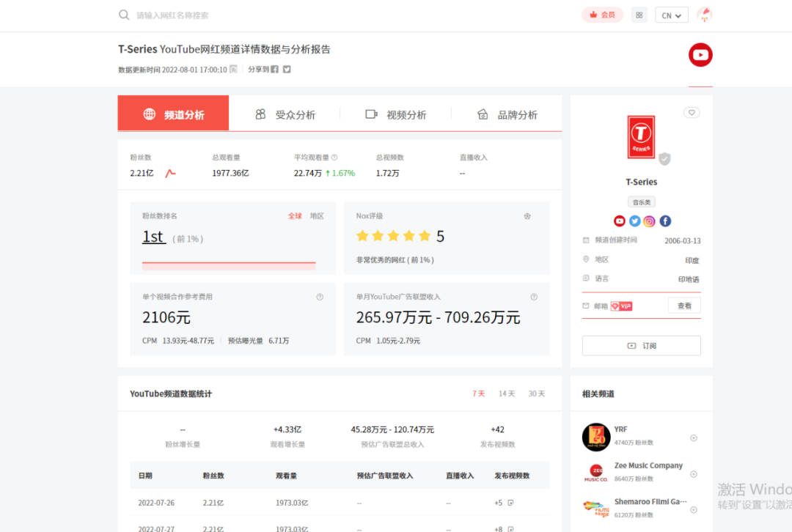Viewport: 792px width, 532px height.
Task: Click the VIP badge beside 邮箱
Action: 621,306
